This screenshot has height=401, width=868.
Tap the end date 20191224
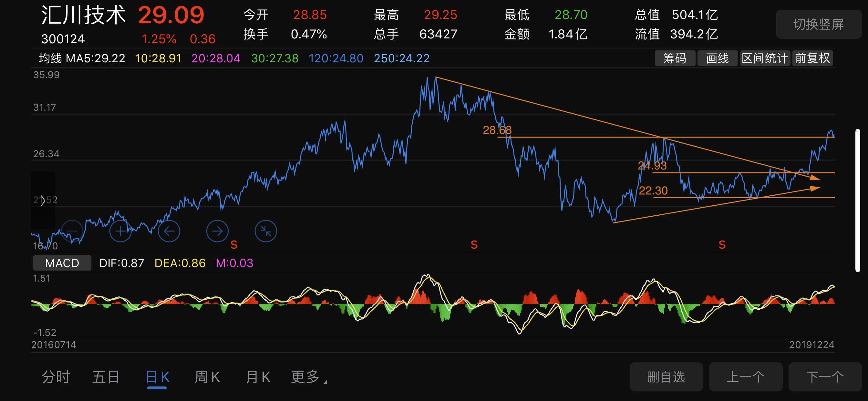(x=812, y=345)
